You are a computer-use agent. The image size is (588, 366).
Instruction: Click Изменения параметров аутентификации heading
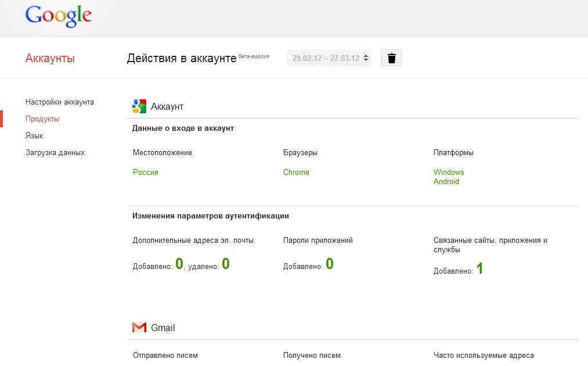click(210, 216)
